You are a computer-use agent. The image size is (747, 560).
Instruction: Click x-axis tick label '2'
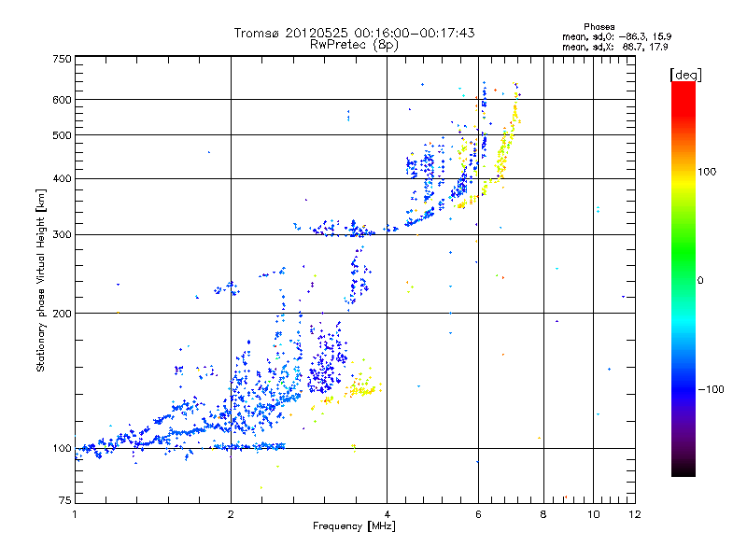[x=231, y=514]
